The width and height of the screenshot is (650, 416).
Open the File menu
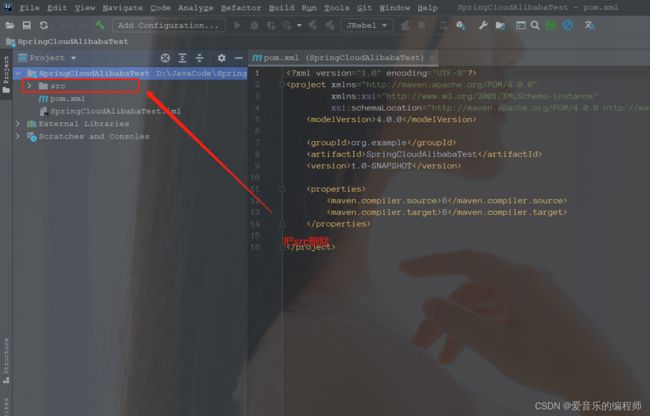click(x=29, y=7)
